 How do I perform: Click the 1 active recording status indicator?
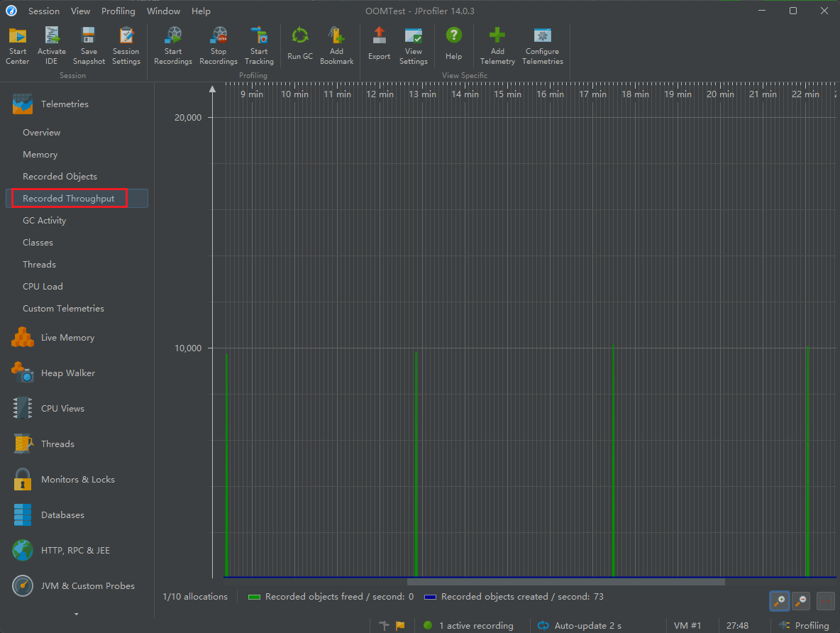(x=469, y=625)
